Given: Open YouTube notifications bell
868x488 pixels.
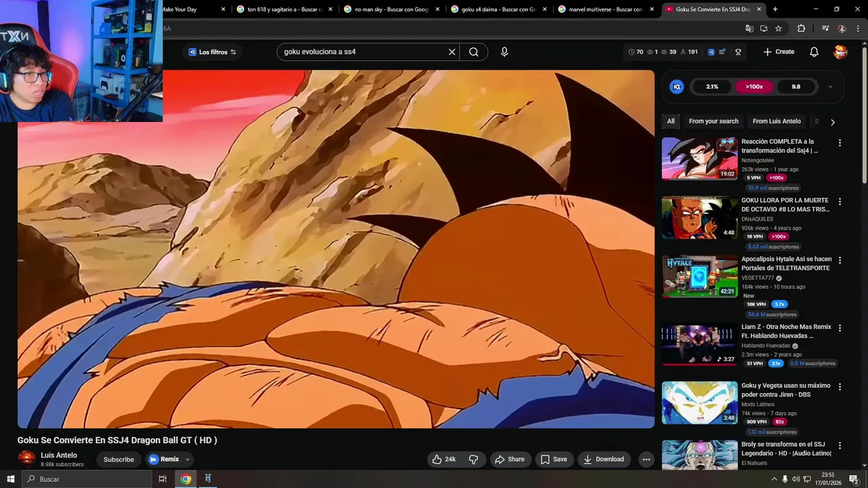Looking at the screenshot, I should 814,52.
